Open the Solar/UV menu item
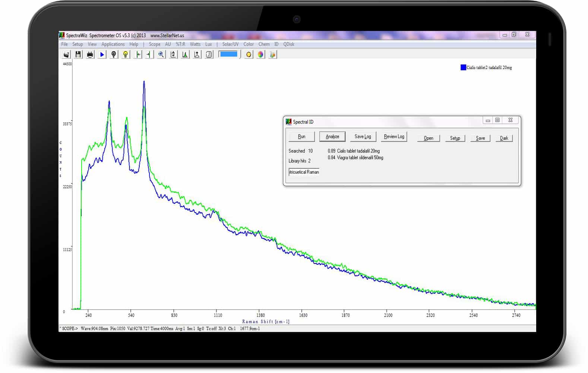Screen dimensions: 588x373 pyautogui.click(x=230, y=44)
